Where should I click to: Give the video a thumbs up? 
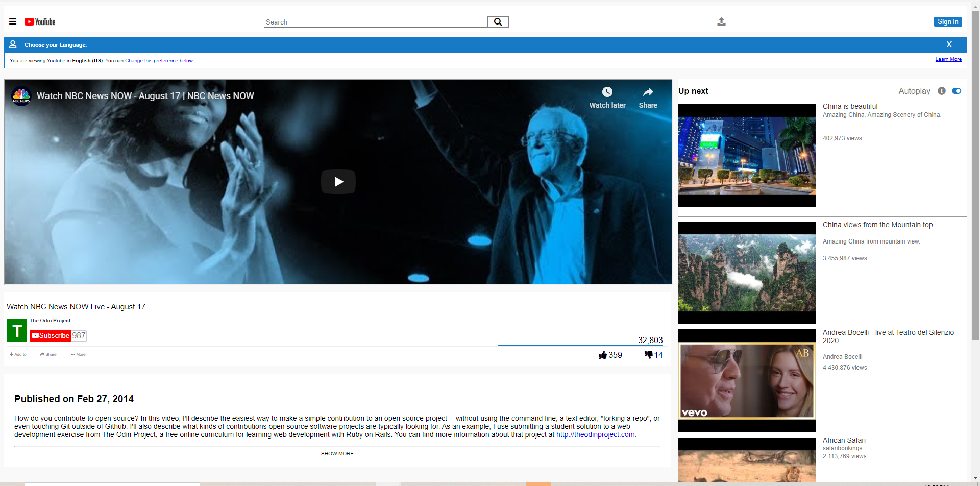pos(604,355)
